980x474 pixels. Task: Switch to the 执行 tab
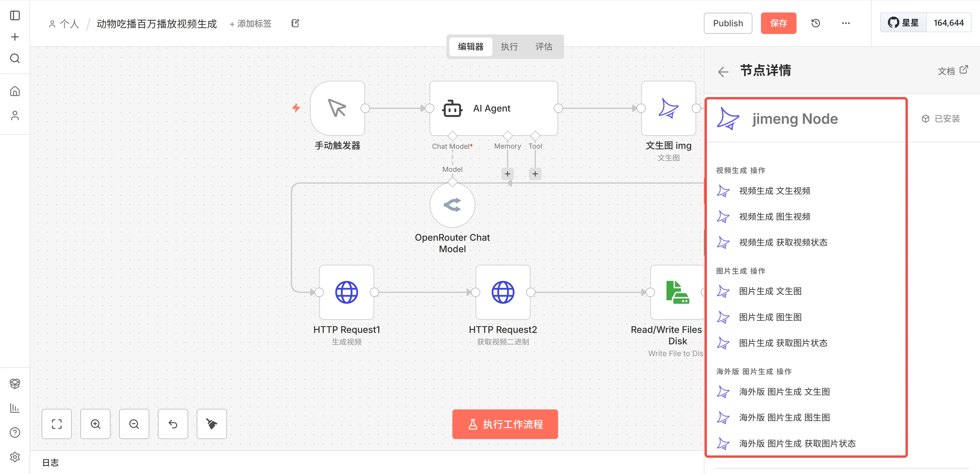(x=509, y=46)
